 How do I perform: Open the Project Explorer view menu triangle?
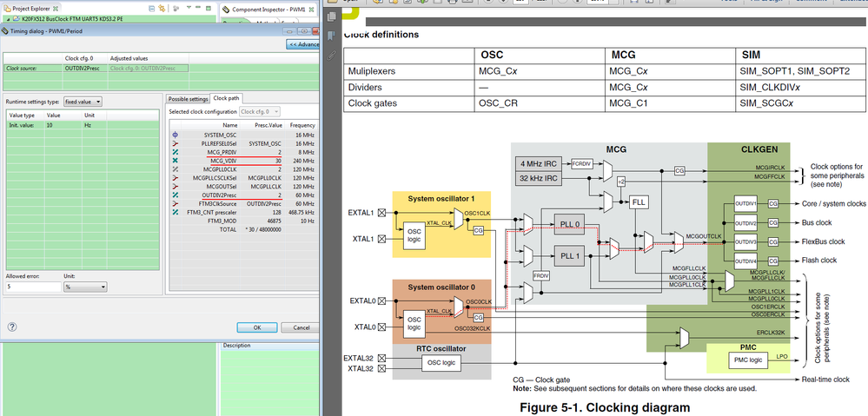point(189,9)
